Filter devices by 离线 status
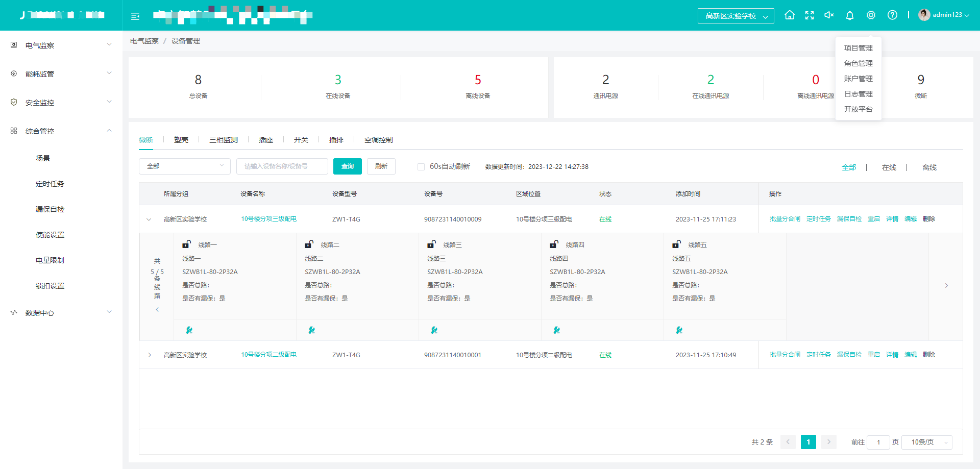 929,167
